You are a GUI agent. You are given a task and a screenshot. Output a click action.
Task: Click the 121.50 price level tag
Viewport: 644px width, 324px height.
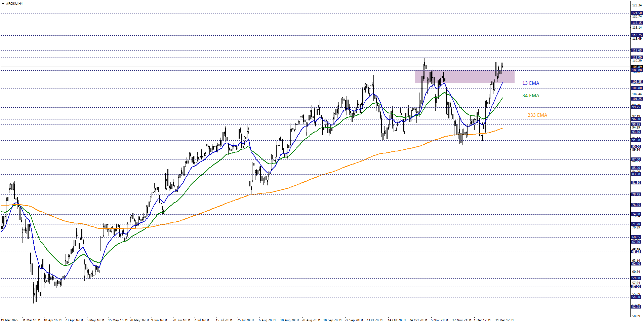coord(637,13)
